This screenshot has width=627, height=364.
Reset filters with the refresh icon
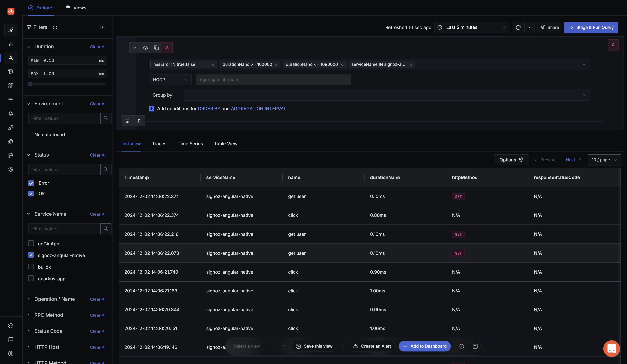pyautogui.click(x=55, y=27)
